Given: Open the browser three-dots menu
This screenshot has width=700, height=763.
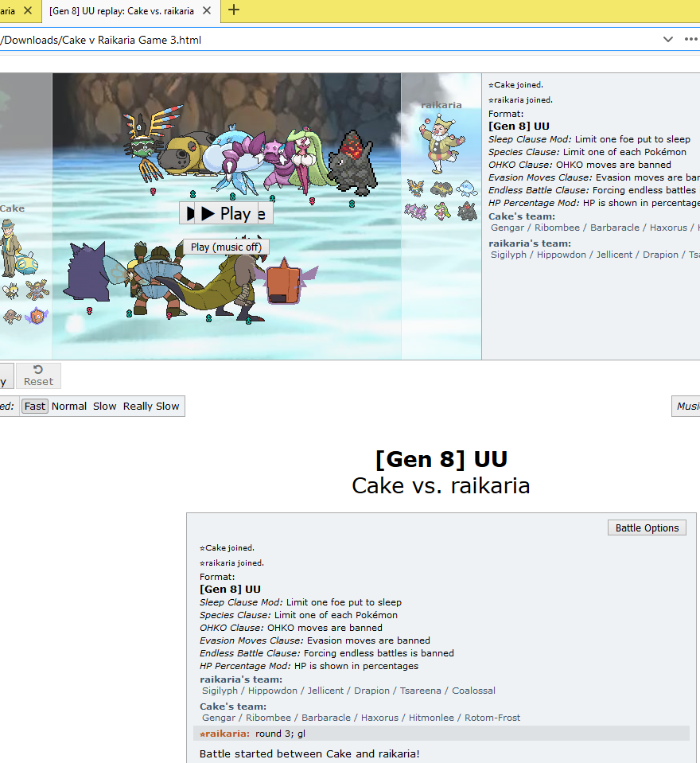Looking at the screenshot, I should pyautogui.click(x=690, y=40).
